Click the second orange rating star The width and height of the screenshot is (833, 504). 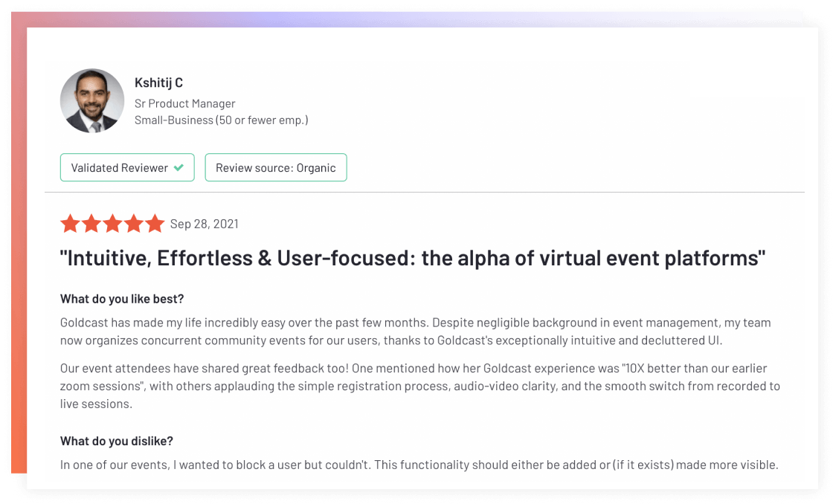(91, 224)
